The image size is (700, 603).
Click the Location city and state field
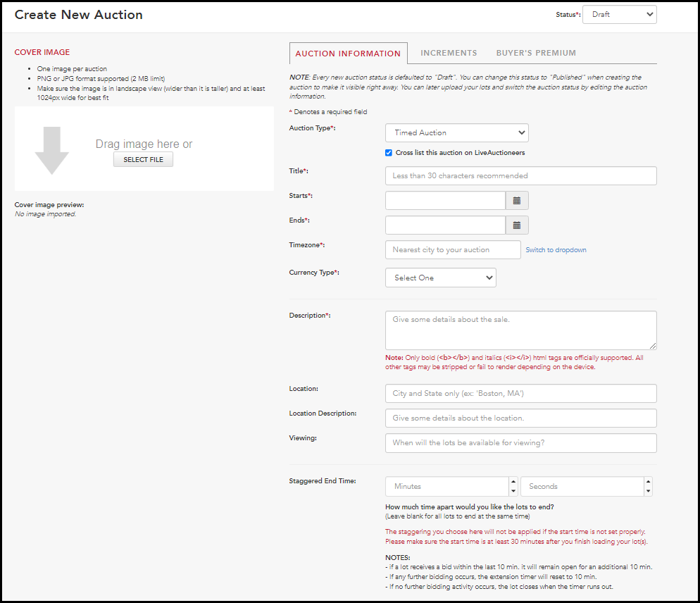click(x=521, y=394)
